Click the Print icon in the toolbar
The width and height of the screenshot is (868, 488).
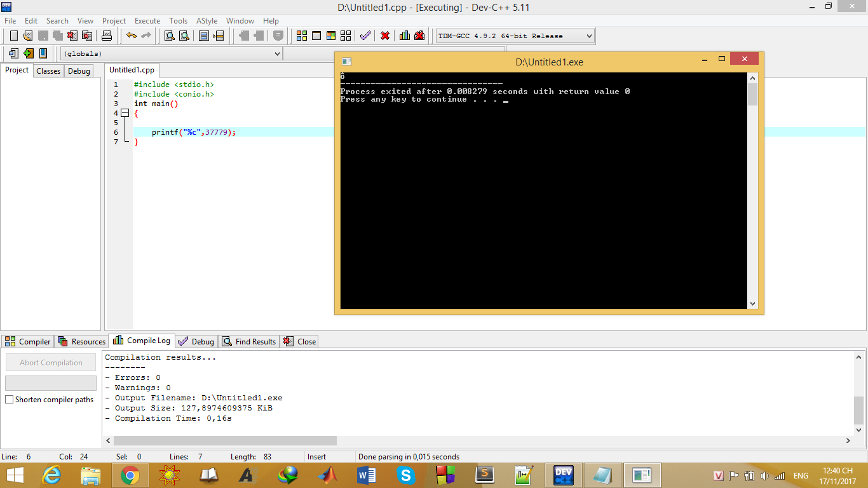point(107,36)
